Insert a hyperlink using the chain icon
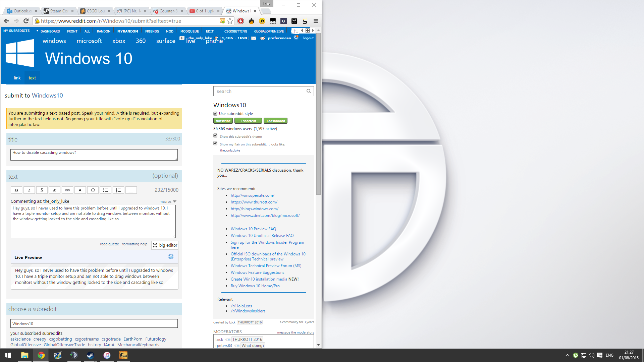The image size is (644, 362). point(67,190)
